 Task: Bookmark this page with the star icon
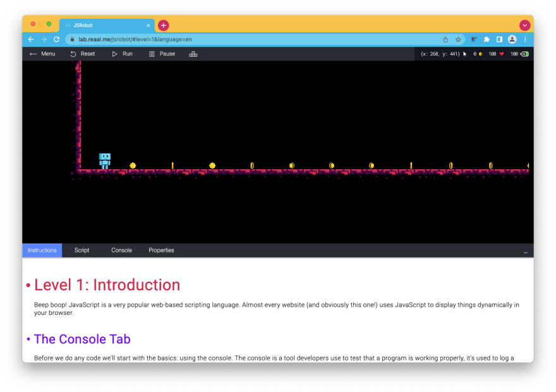tap(458, 39)
